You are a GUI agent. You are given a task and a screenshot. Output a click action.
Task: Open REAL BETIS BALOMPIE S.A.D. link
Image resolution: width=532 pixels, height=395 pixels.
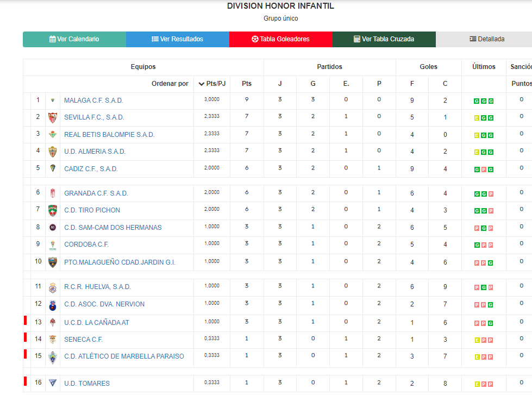coord(109,135)
